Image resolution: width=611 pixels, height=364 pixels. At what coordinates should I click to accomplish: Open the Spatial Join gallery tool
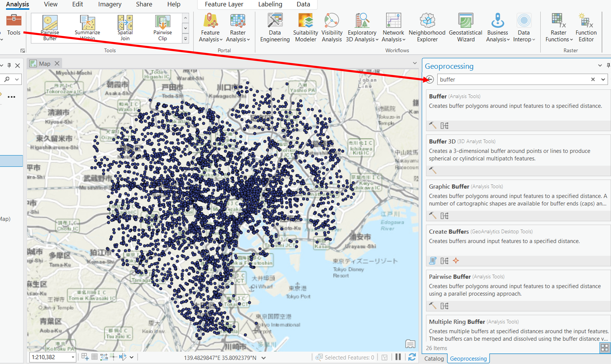(x=125, y=28)
